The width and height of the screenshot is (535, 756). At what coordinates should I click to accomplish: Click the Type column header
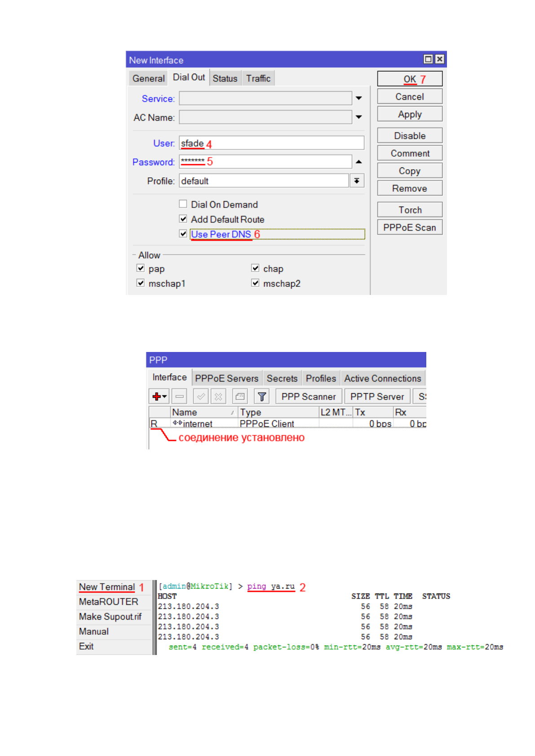pos(278,412)
